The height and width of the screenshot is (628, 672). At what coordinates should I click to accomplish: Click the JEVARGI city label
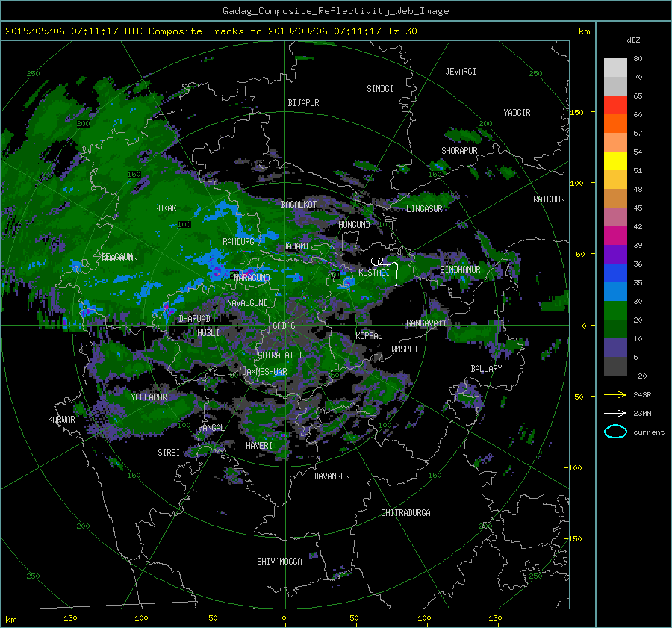[461, 72]
